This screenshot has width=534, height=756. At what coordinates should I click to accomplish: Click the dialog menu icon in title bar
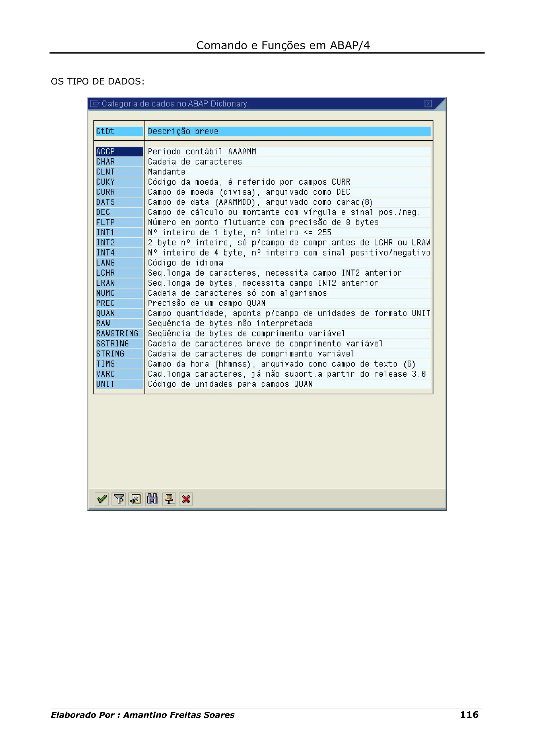click(x=94, y=104)
